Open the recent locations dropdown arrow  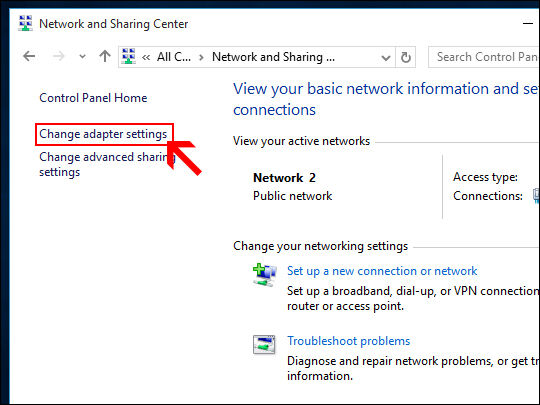point(82,56)
